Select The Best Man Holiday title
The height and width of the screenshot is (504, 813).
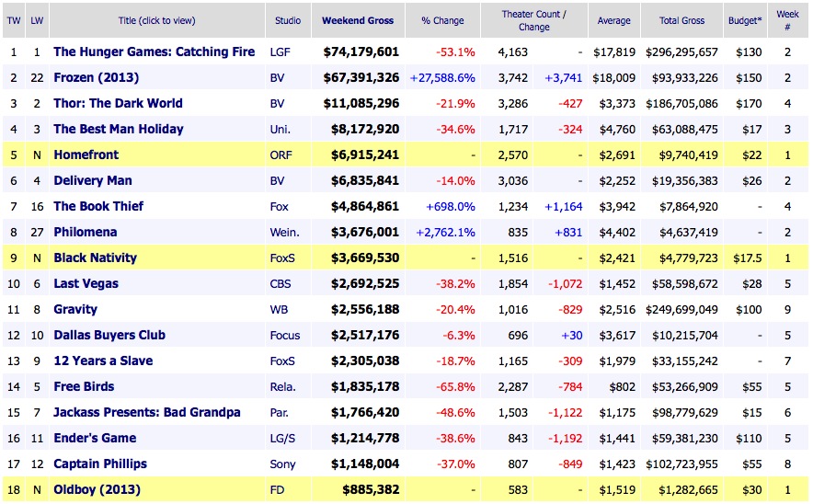pyautogui.click(x=118, y=130)
